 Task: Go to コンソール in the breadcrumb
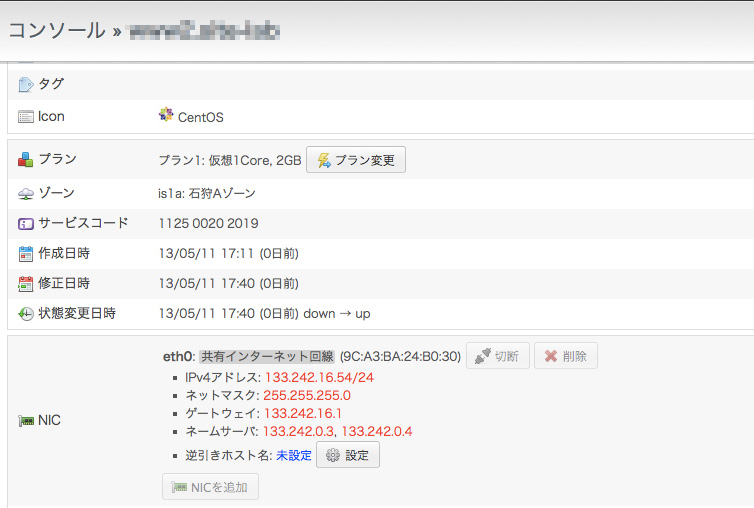tap(56, 30)
